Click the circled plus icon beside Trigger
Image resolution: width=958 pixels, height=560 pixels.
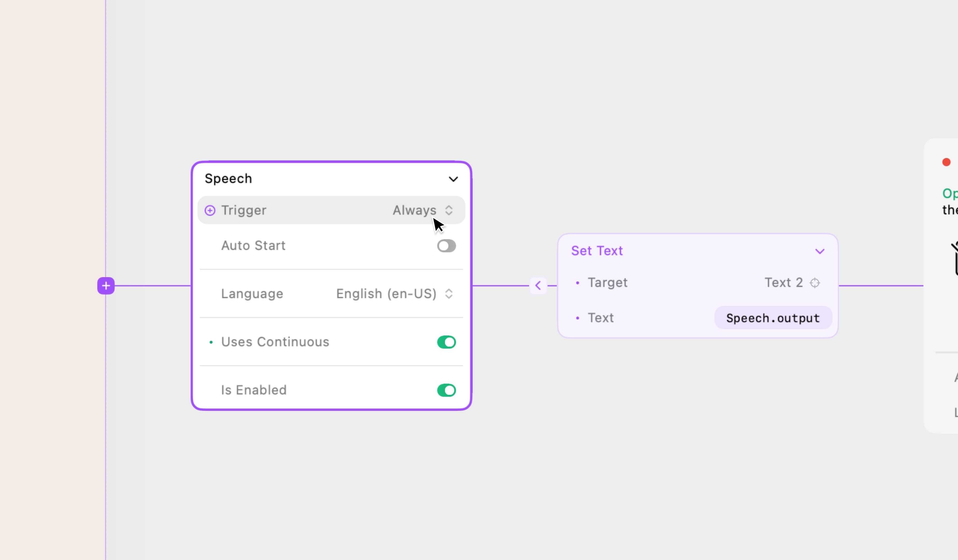click(210, 210)
